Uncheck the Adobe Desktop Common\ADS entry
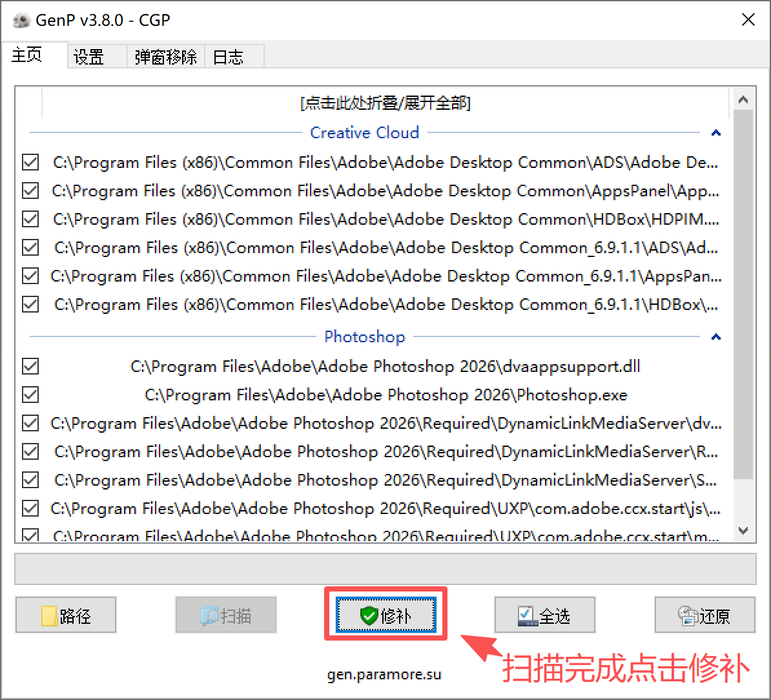The image size is (771, 700). 30,162
